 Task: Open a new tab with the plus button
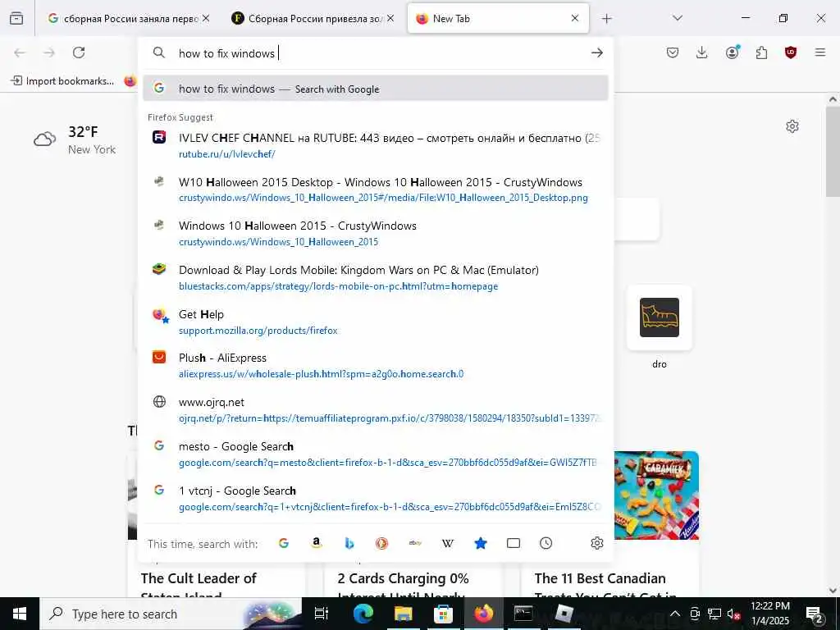[x=606, y=19]
